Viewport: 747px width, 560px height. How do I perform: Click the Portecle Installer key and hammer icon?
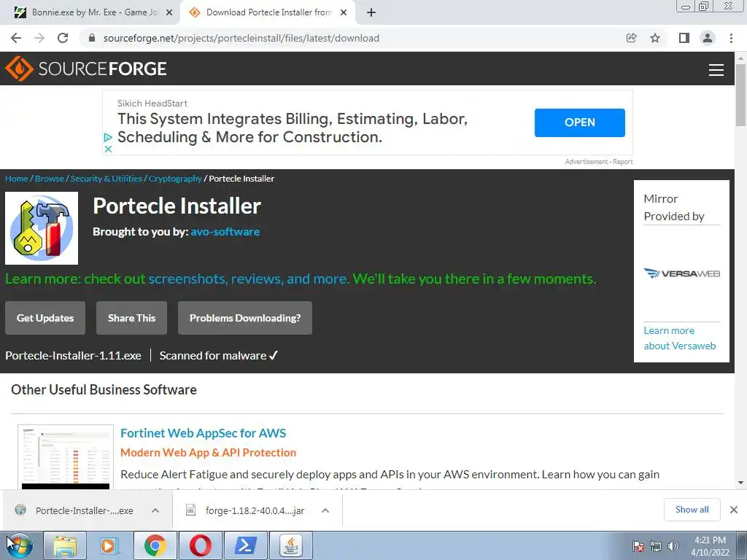click(x=42, y=228)
